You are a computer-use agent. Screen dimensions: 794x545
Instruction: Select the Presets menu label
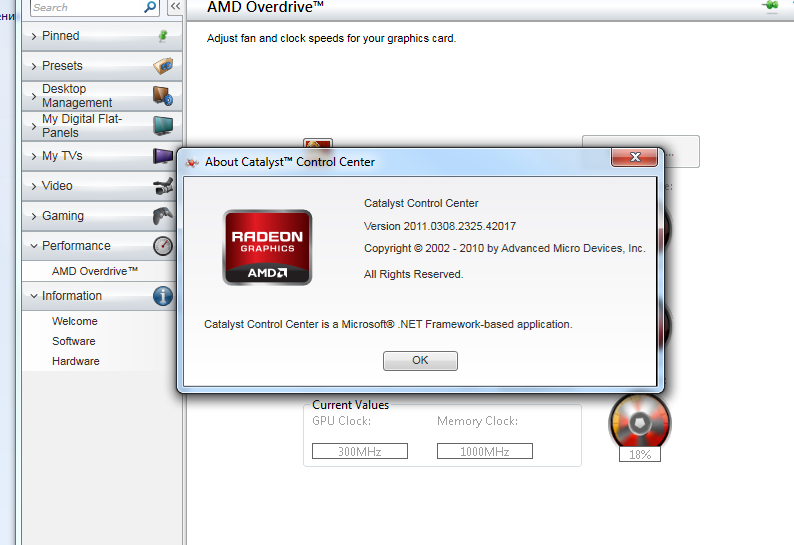tap(62, 66)
